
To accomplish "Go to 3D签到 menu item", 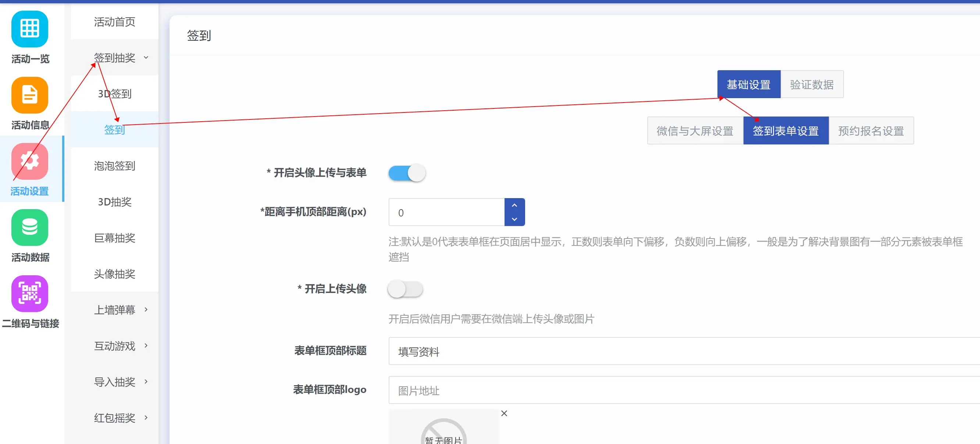I will 114,93.
